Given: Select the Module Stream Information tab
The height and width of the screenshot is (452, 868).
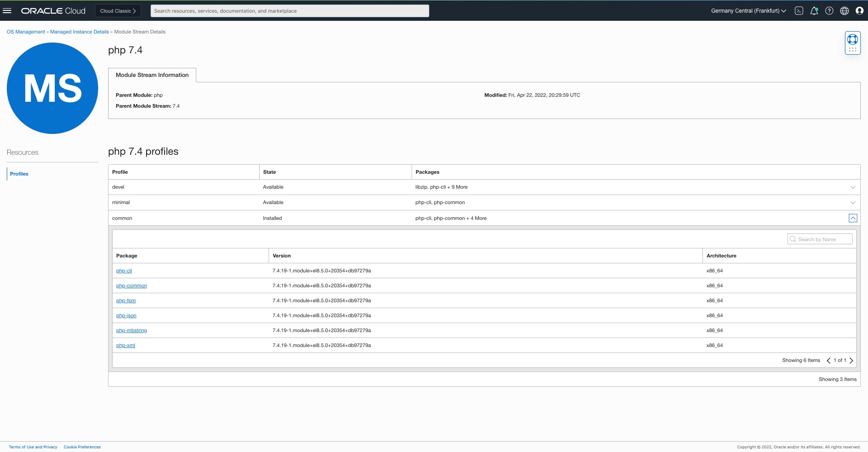Looking at the screenshot, I should coord(152,75).
